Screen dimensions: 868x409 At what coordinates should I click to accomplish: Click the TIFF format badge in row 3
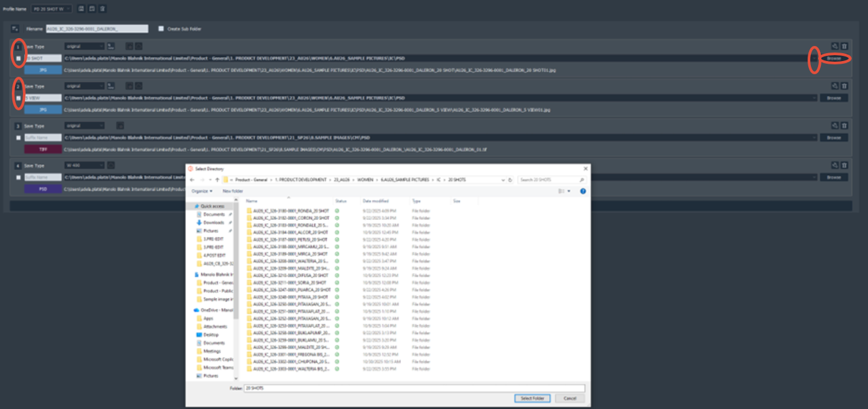[43, 149]
